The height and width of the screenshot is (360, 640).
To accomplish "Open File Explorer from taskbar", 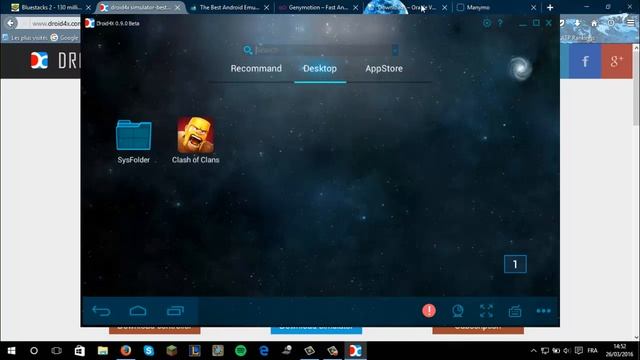I will click(102, 351).
